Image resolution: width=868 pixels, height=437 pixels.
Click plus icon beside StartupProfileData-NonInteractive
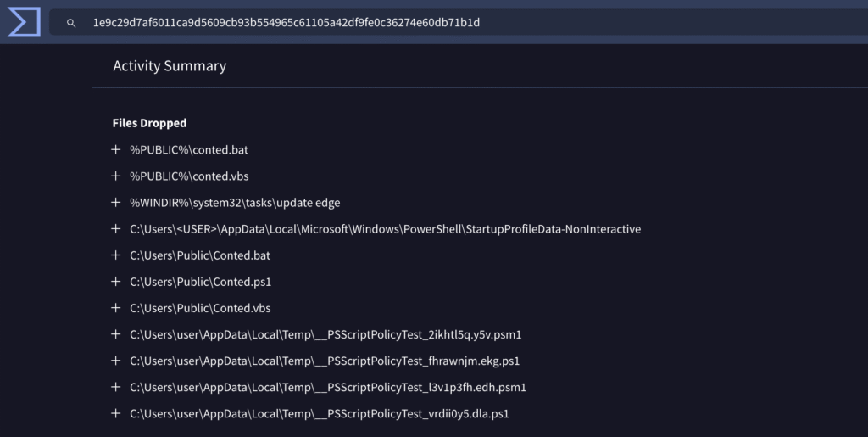116,229
